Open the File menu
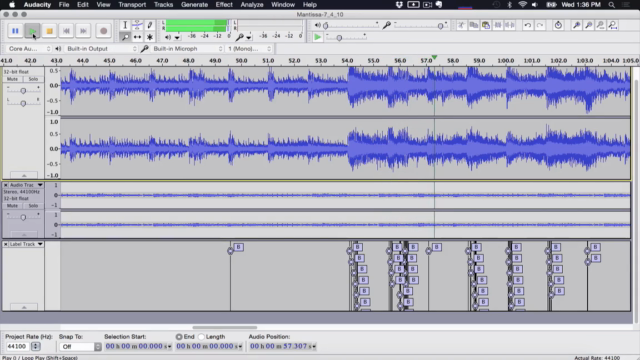This screenshot has height=360, width=640. (x=64, y=4)
